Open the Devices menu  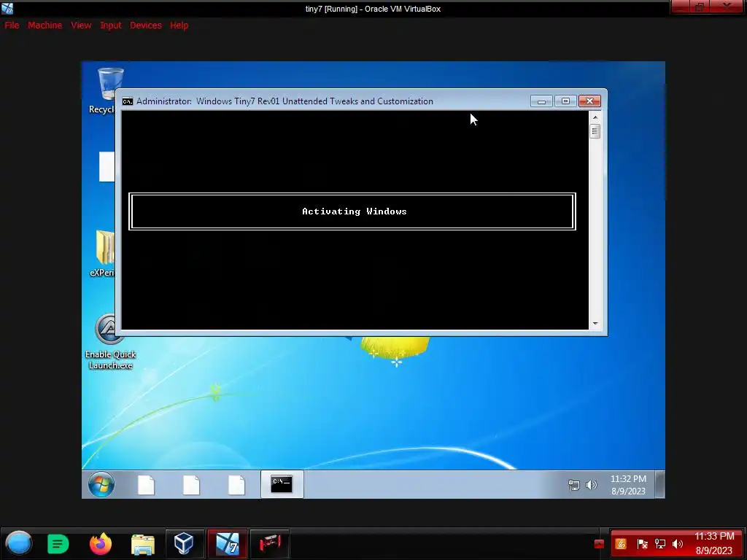[146, 26]
